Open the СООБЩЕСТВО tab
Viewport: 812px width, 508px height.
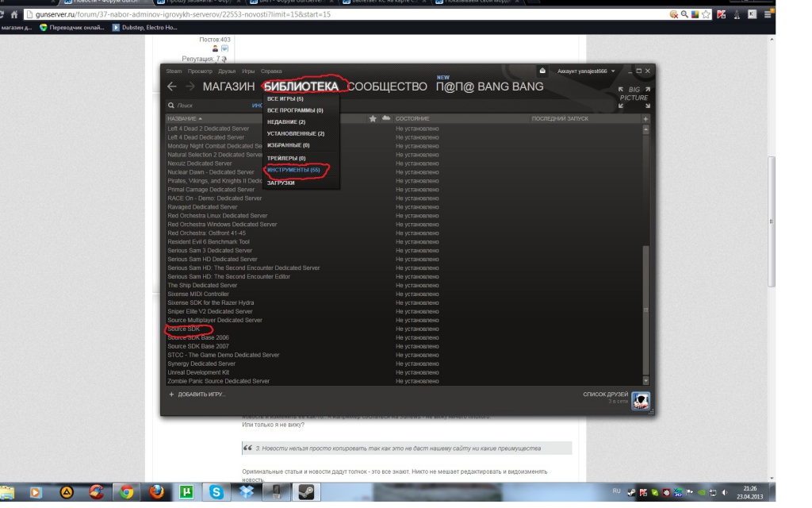point(387,87)
